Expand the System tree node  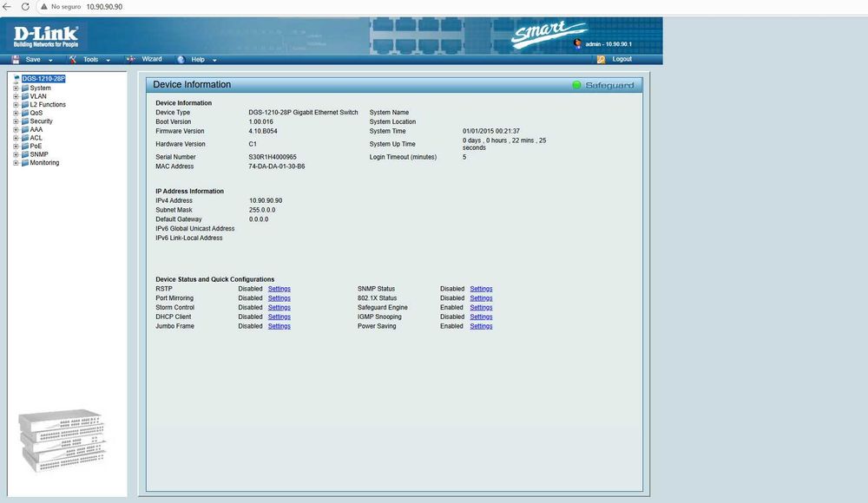[x=16, y=88]
